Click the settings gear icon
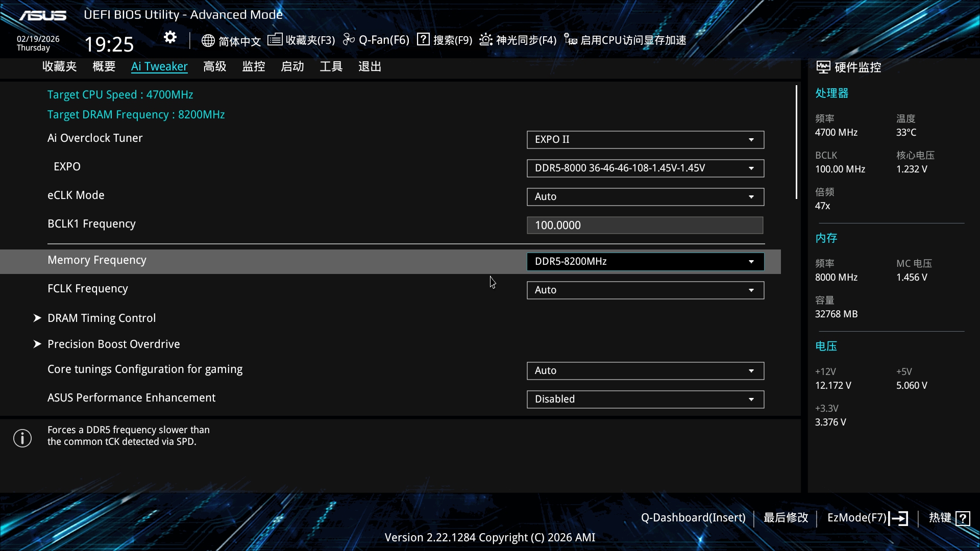Image resolution: width=980 pixels, height=551 pixels. (x=170, y=37)
